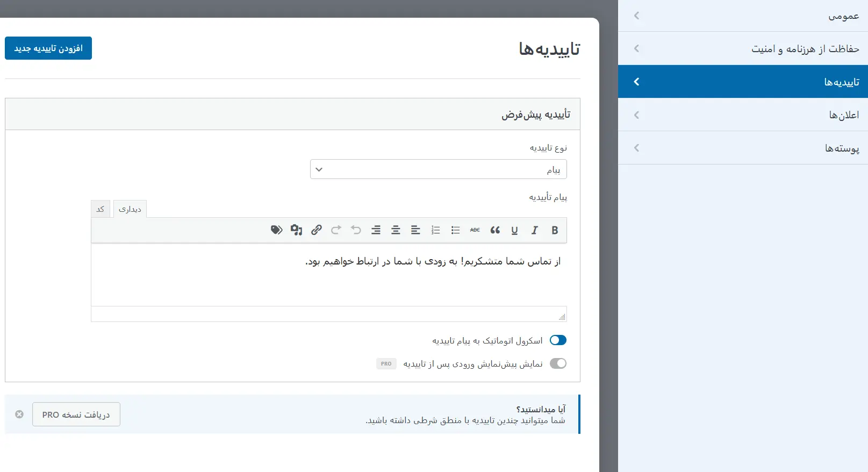The image size is (868, 472).
Task: Open smart tags with the tag icon
Action: point(276,230)
